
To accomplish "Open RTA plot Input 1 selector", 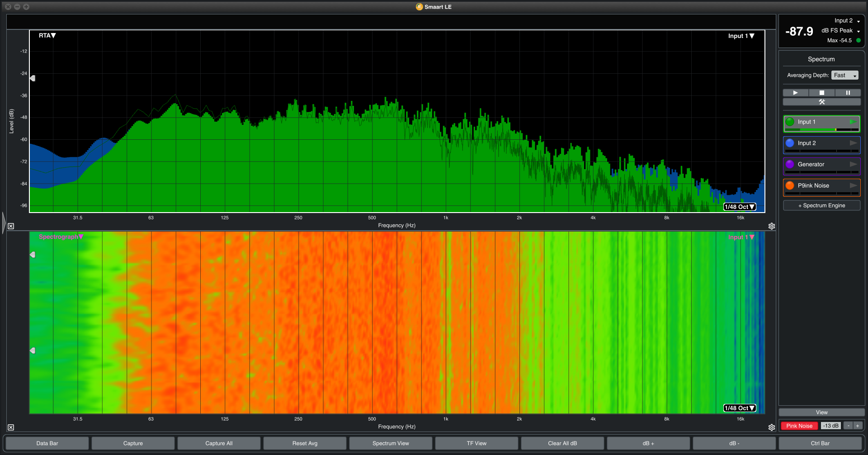I will [x=741, y=36].
